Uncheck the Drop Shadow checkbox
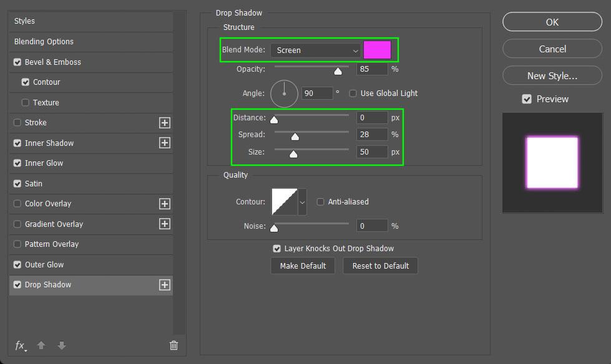611x364 pixels. pyautogui.click(x=17, y=285)
